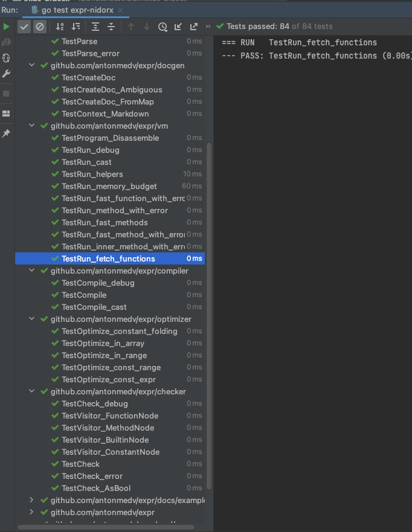Click the Stop process square icon

6,94
